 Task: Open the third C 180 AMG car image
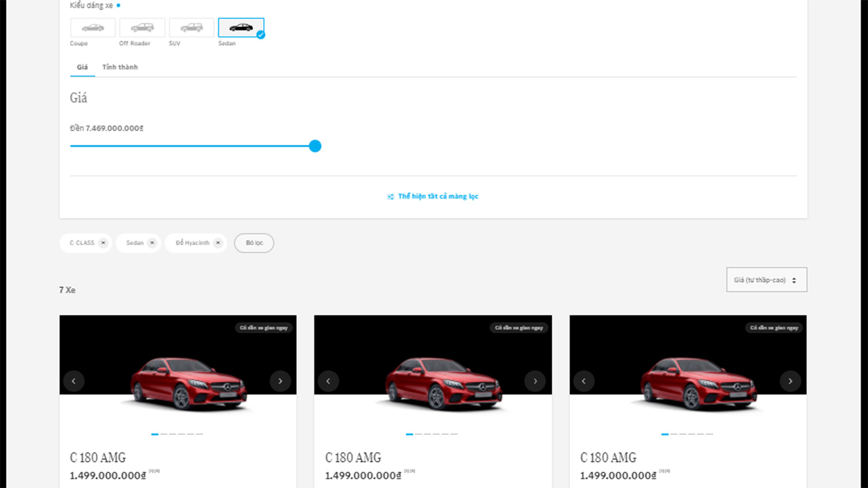coord(698,384)
